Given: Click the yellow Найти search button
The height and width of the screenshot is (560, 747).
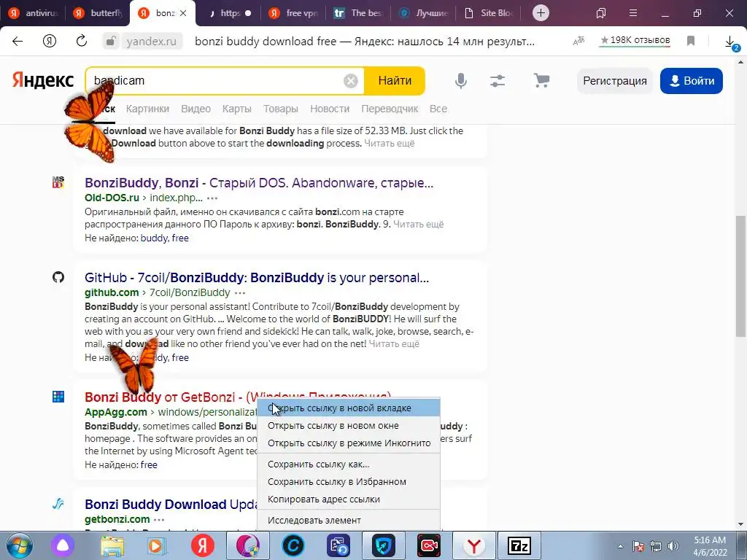Looking at the screenshot, I should pyautogui.click(x=395, y=81).
